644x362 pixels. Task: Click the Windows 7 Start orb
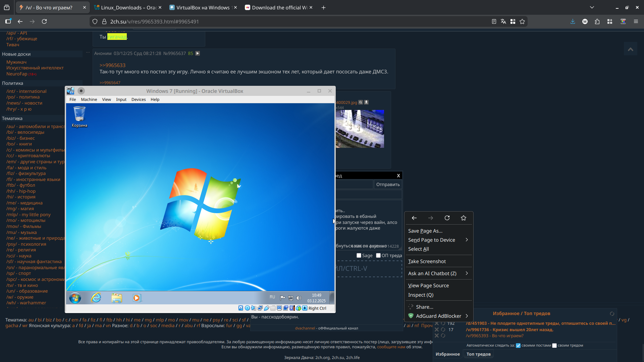(x=75, y=298)
